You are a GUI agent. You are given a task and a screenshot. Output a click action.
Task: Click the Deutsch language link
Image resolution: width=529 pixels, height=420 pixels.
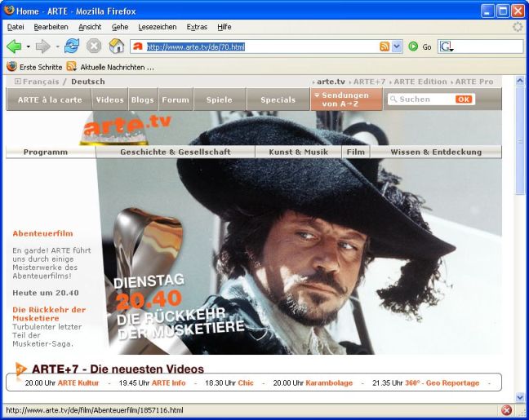tap(88, 82)
